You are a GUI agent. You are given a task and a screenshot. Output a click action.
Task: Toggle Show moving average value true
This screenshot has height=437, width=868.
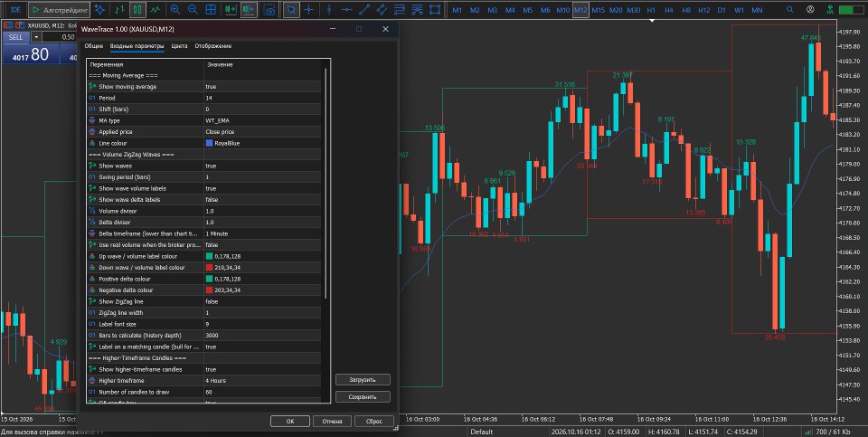(x=262, y=86)
